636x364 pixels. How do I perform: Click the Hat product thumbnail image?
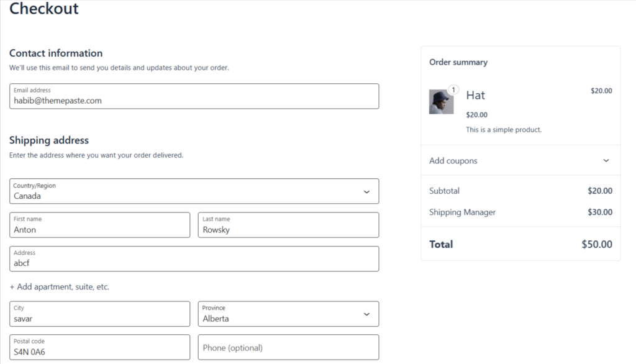(441, 102)
